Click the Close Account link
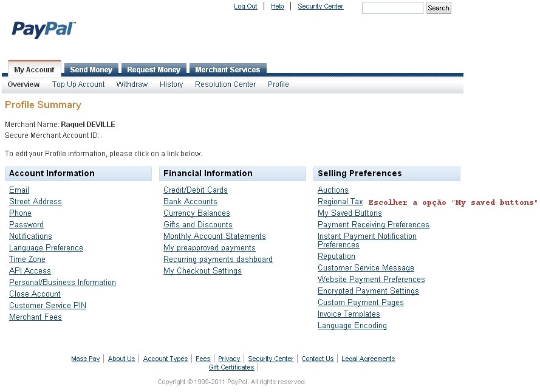Screen dimensions: 540x392 coord(35,294)
